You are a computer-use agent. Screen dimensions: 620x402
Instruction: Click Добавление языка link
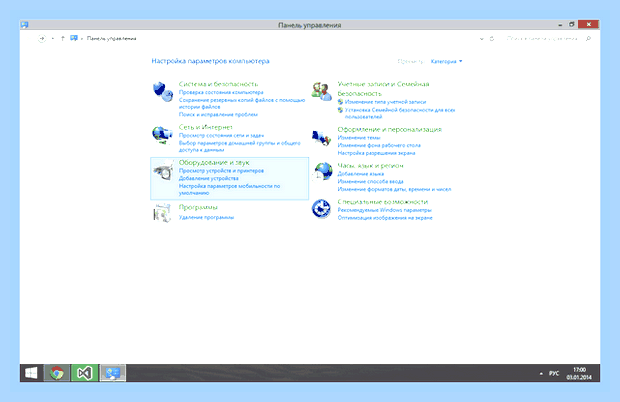pyautogui.click(x=361, y=174)
